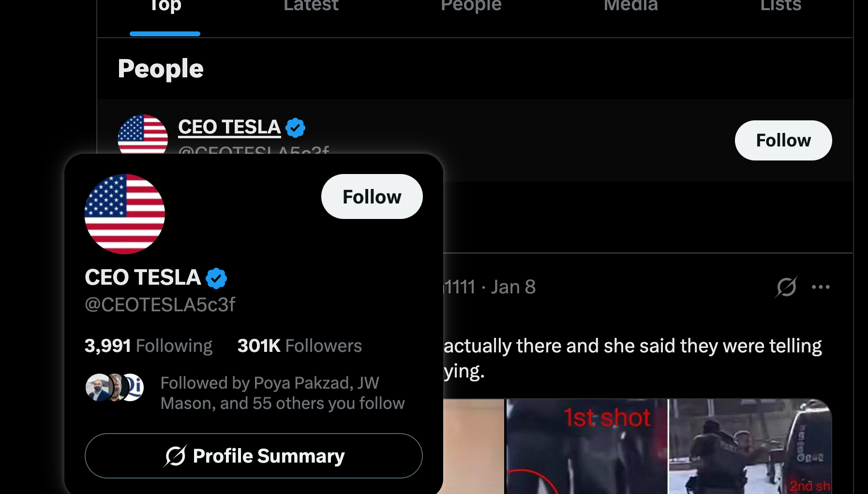Viewport: 868px width, 494px height.
Task: Click the Grok icon on the Jan 8 post
Action: (786, 287)
